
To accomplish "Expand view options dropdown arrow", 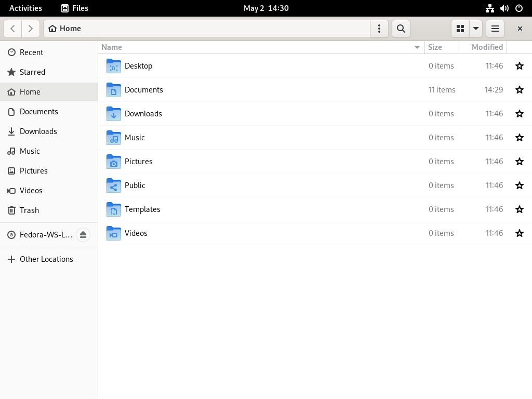I will [x=476, y=29].
